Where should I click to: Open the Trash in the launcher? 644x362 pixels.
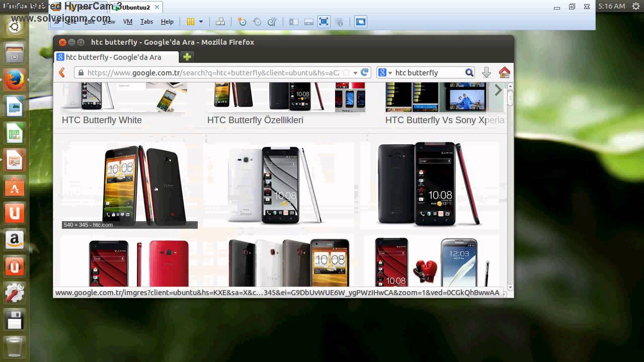pos(15,347)
